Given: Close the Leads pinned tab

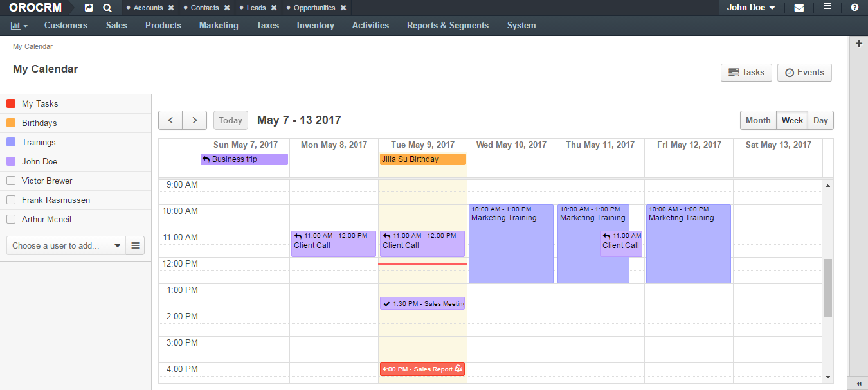Looking at the screenshot, I should click(274, 8).
